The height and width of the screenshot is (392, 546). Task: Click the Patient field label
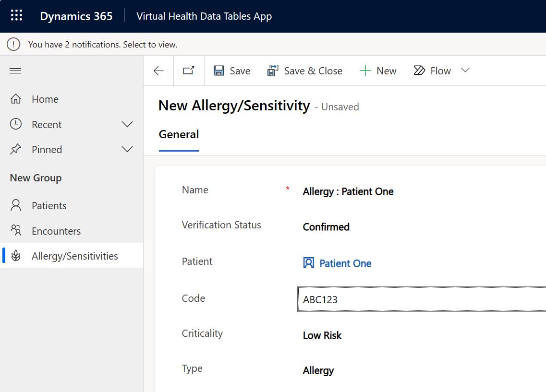pyautogui.click(x=197, y=261)
